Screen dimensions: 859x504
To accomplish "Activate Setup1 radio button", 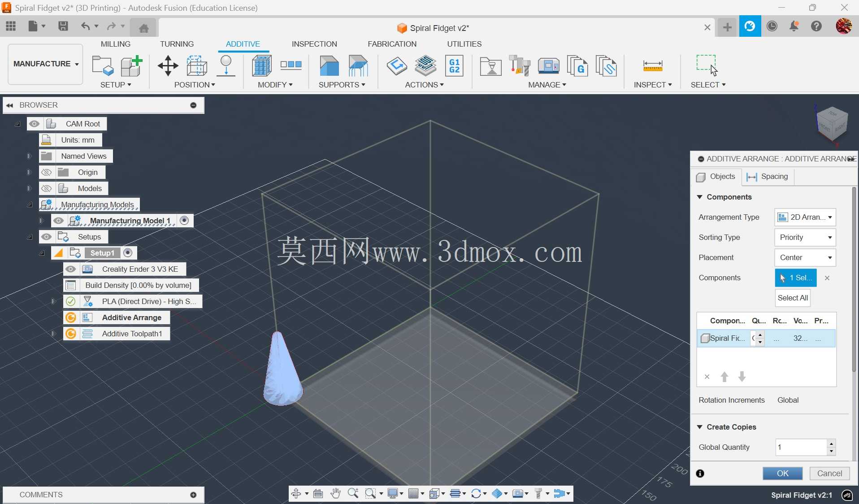I will point(128,253).
